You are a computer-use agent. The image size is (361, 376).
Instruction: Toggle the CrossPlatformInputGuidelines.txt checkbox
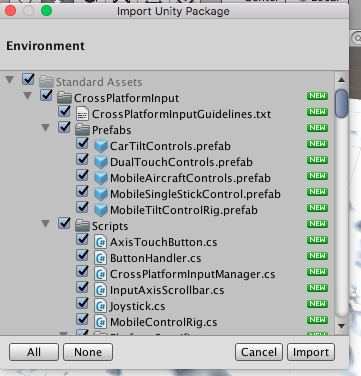click(64, 111)
